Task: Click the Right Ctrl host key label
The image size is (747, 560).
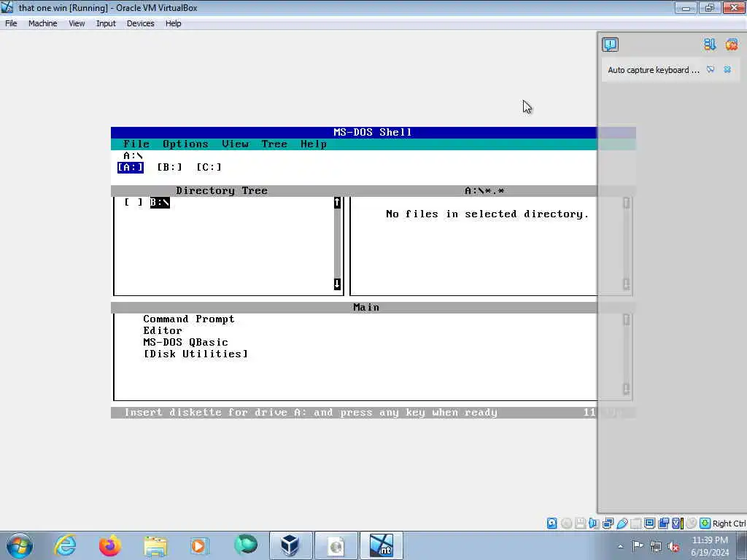Action: coord(729,524)
